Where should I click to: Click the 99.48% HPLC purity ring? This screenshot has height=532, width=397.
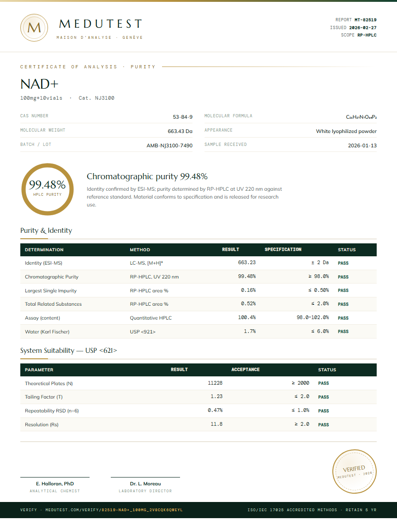coord(48,189)
